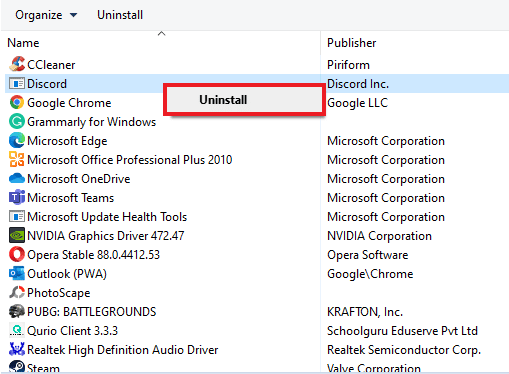Click the Microsoft Update Health Tools icon
This screenshot has width=509, height=374.
[x=17, y=216]
